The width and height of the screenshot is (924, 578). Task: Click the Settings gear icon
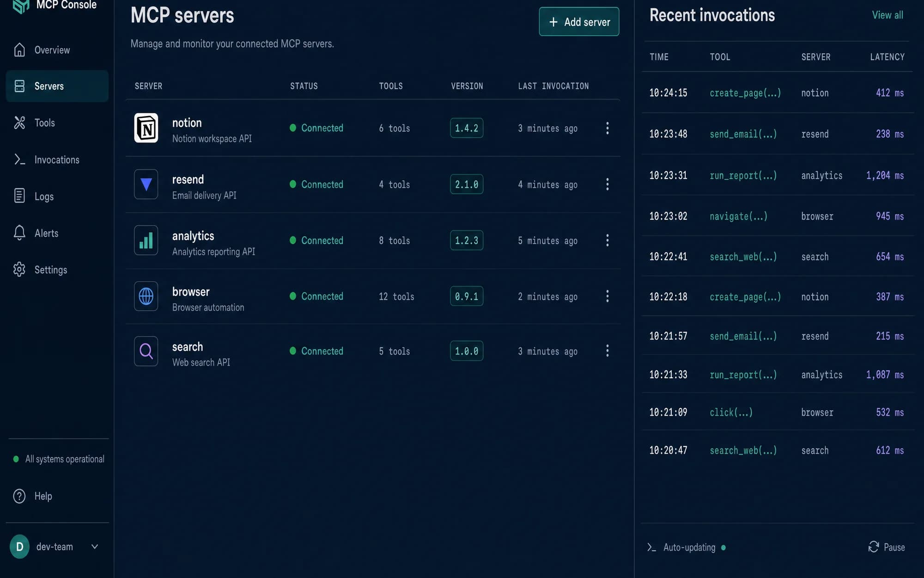click(x=19, y=270)
